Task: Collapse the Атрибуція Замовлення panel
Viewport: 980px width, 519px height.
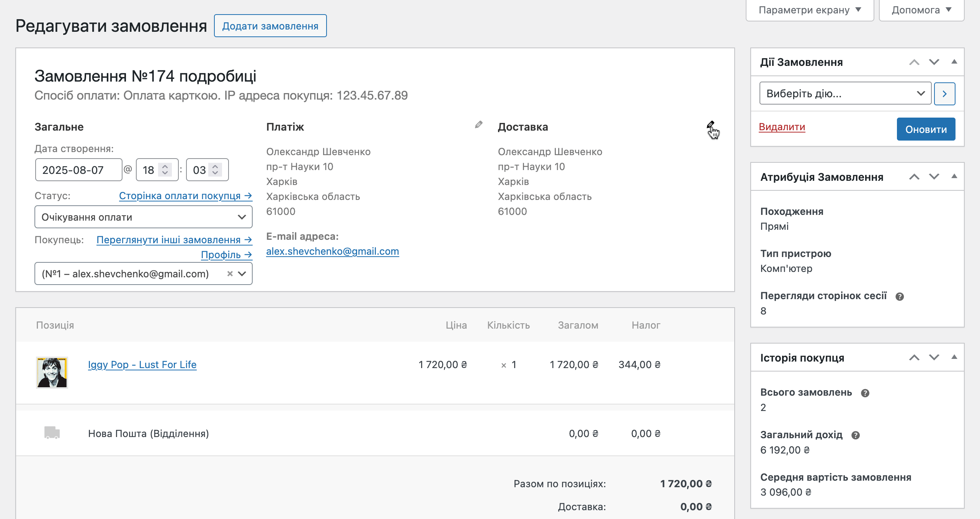Action: coord(954,176)
